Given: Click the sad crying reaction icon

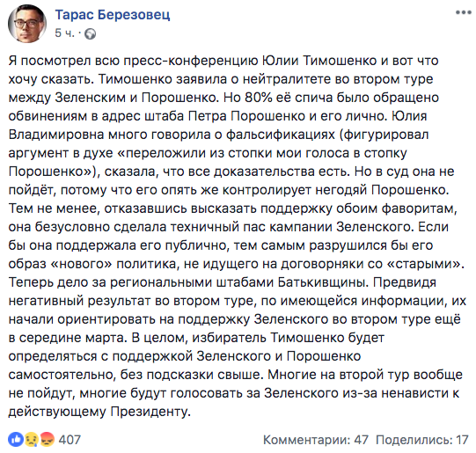Looking at the screenshot, I should tap(32, 439).
